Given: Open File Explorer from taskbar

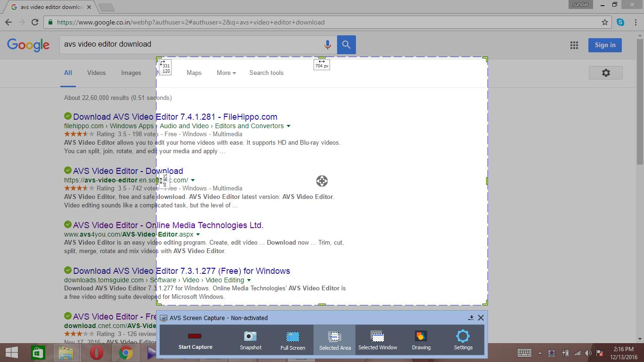Looking at the screenshot, I should pyautogui.click(x=66, y=353).
